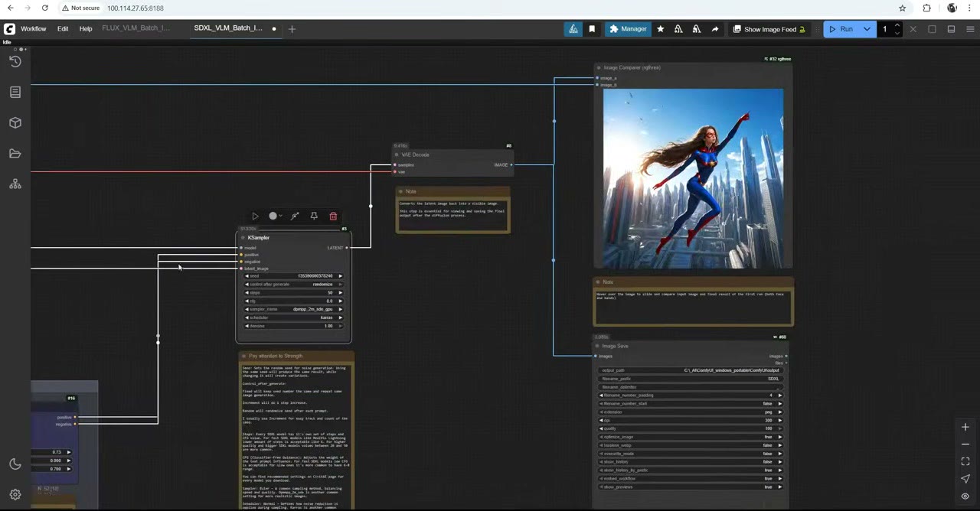
Task: Open the Edit menu
Action: [x=63, y=29]
